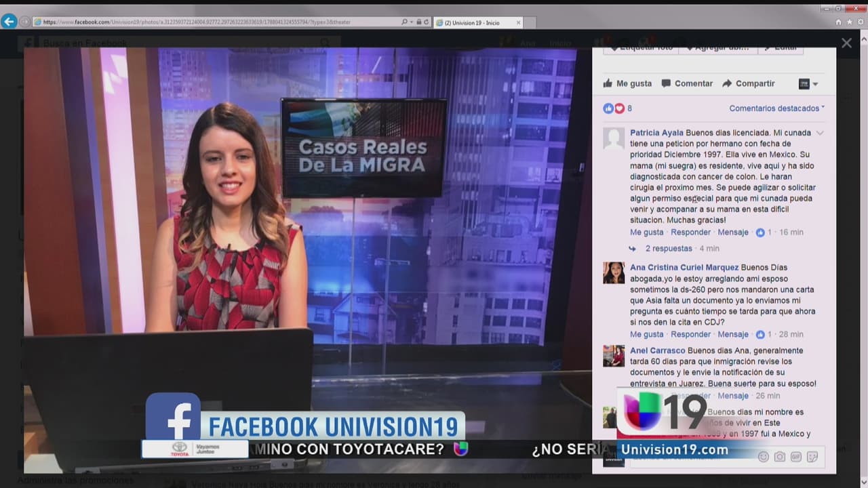Click Mensaje under Patricia Ayala's comment
868x488 pixels.
(733, 232)
